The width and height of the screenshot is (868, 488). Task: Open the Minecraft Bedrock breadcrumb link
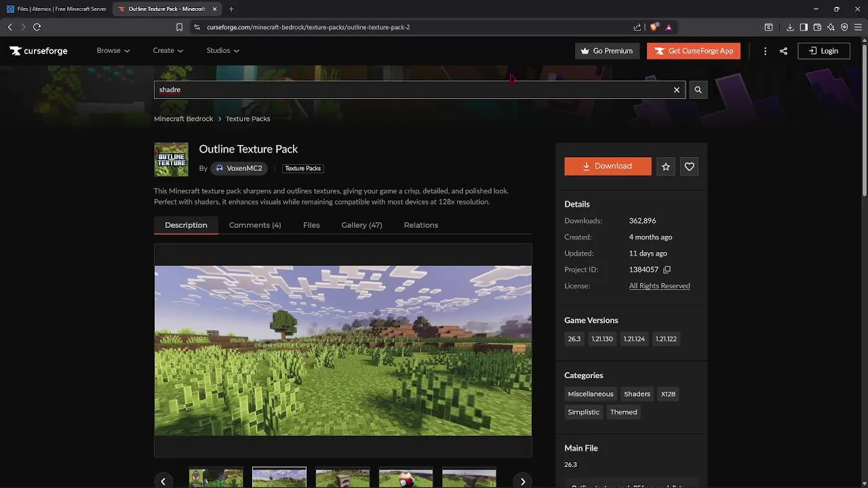click(x=184, y=119)
